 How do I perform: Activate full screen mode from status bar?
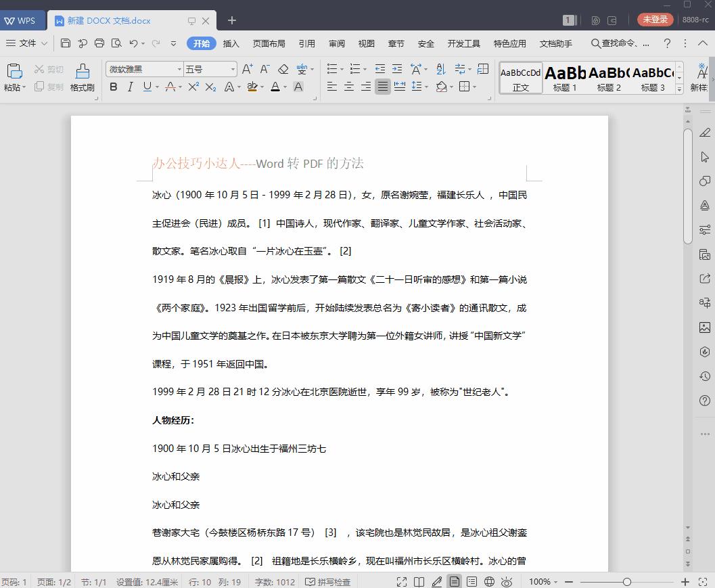401,581
